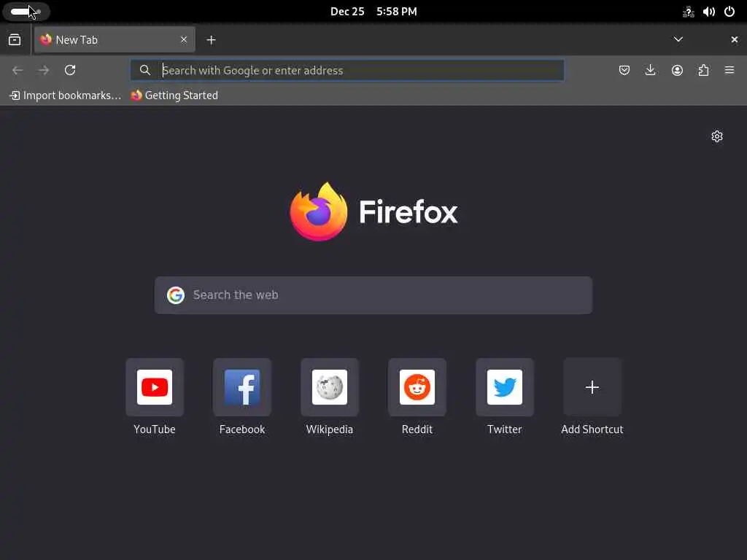The width and height of the screenshot is (747, 560).
Task: Go back one page
Action: click(x=18, y=71)
